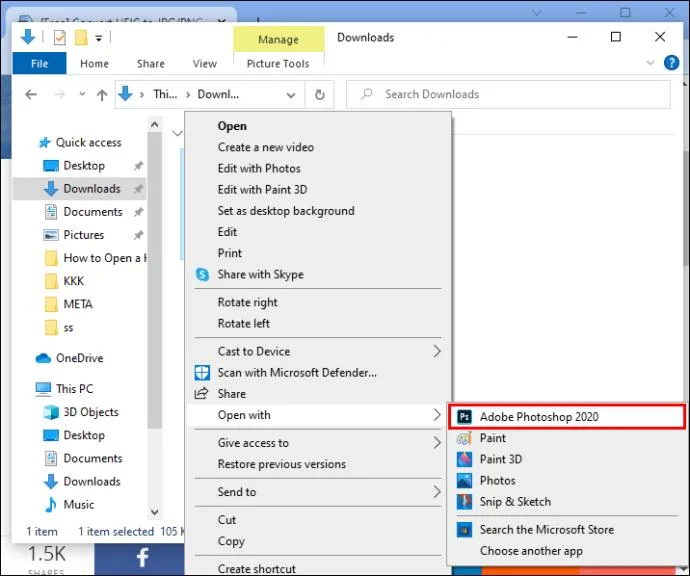Click the Up one level arrow
690x576 pixels.
[102, 95]
